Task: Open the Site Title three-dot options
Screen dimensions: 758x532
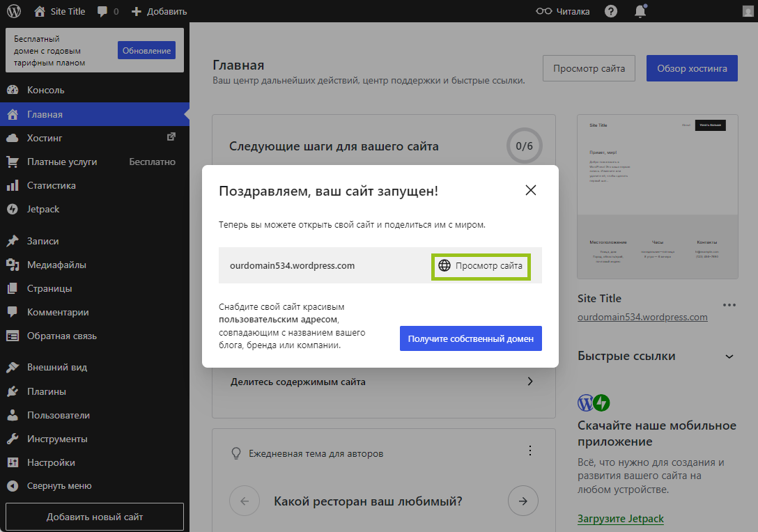Action: coord(729,305)
